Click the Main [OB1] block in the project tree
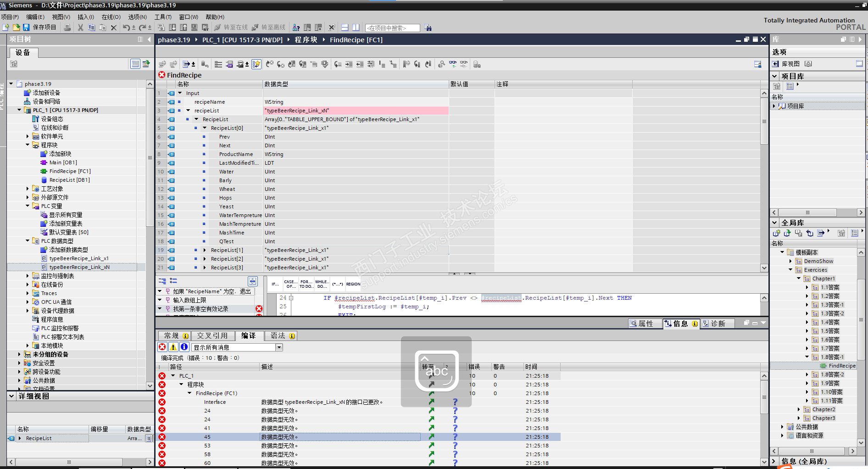The height and width of the screenshot is (469, 868). point(63,162)
